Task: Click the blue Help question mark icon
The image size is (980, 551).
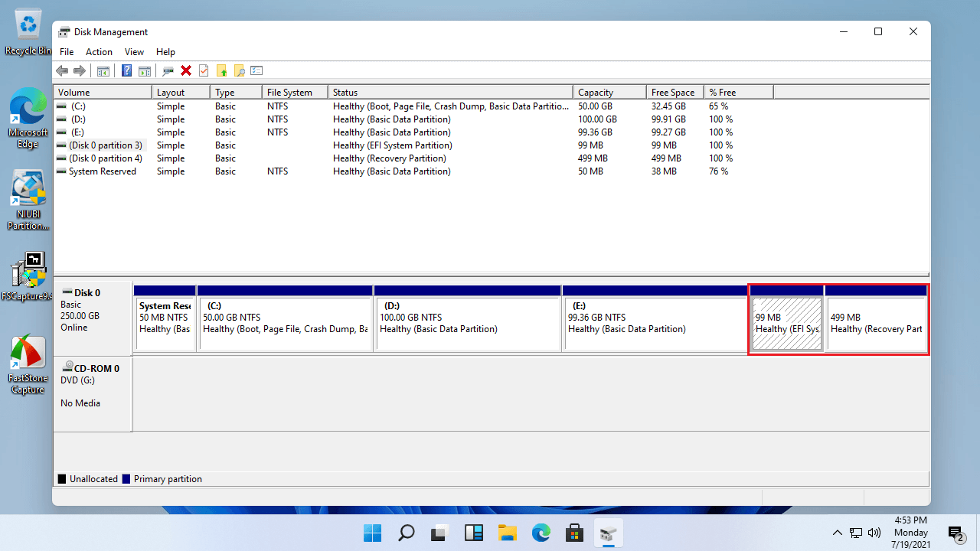Action: 126,71
